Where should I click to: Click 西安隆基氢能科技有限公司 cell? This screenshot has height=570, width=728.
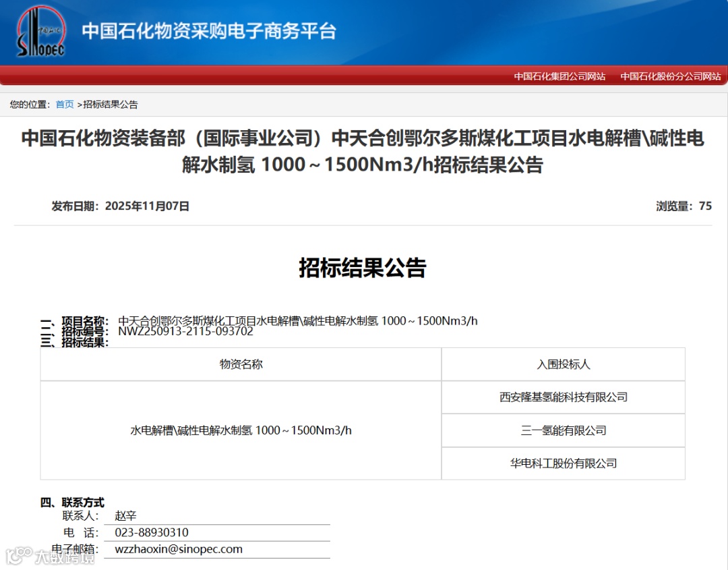coord(563,397)
